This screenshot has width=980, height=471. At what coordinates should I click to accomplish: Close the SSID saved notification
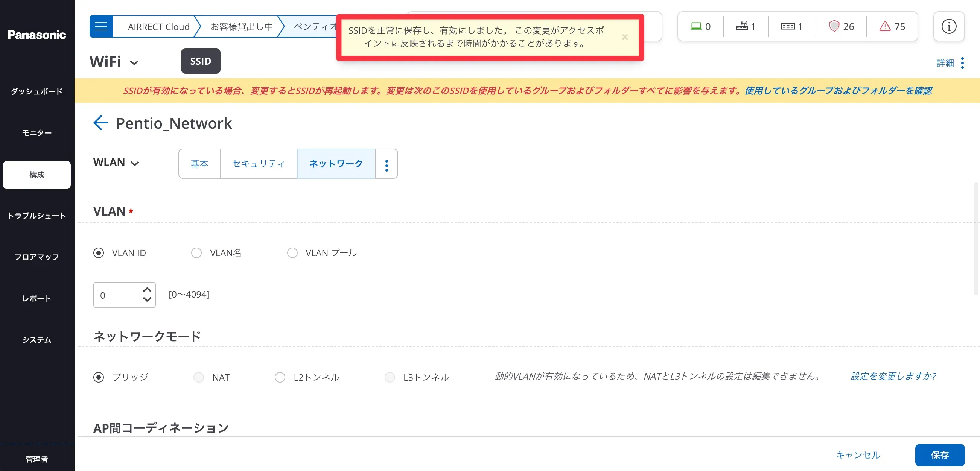click(x=625, y=37)
